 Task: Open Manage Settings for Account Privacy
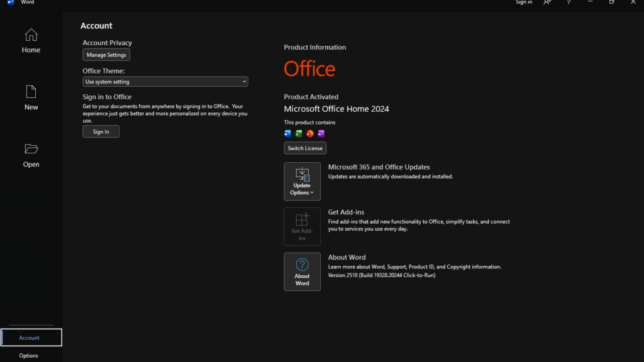pyautogui.click(x=106, y=55)
